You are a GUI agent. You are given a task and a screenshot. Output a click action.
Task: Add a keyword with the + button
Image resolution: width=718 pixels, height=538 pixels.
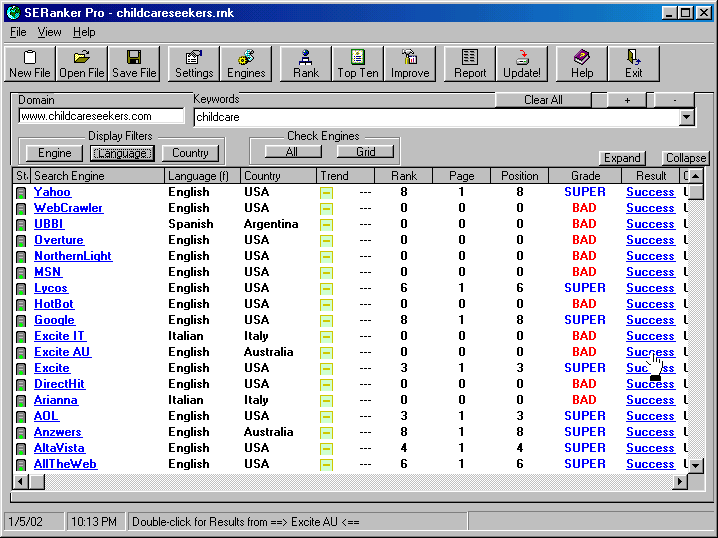pos(627,100)
